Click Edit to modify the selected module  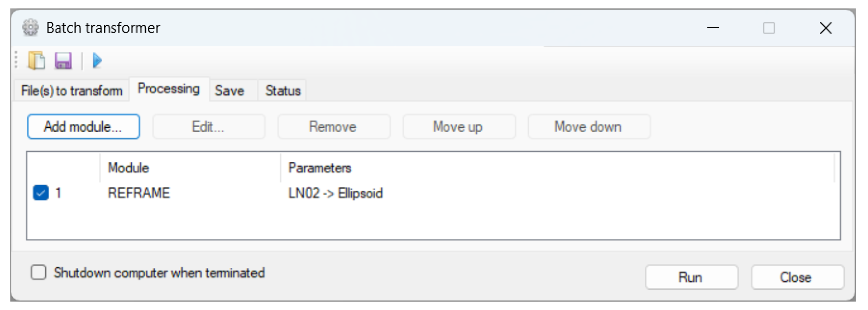pos(209,127)
